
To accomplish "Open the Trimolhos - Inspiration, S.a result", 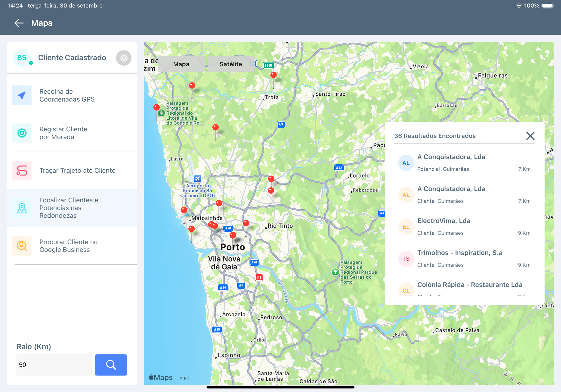I will pos(464,259).
